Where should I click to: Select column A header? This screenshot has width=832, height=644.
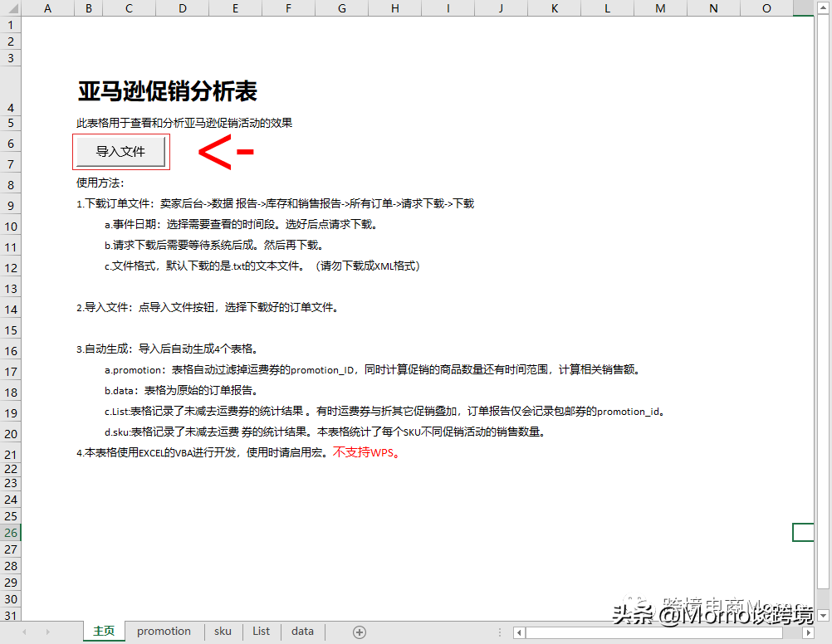48,8
